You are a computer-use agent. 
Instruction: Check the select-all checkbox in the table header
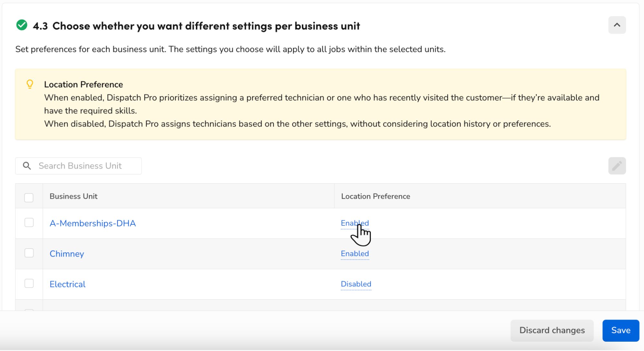[x=29, y=197]
